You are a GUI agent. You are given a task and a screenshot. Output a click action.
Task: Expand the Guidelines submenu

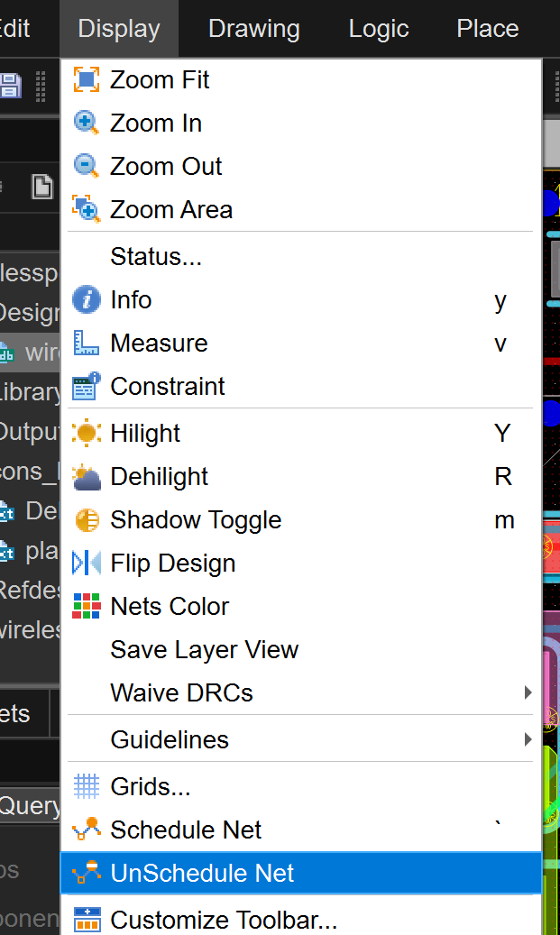(170, 739)
